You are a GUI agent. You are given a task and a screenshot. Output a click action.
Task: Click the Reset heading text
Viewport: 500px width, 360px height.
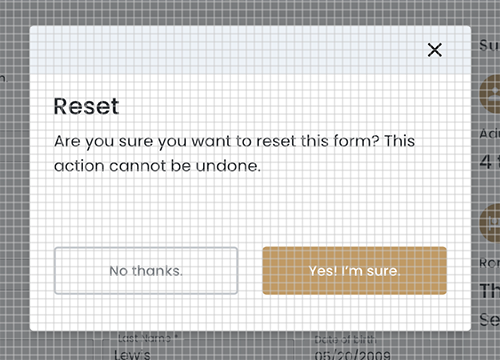[x=86, y=106]
